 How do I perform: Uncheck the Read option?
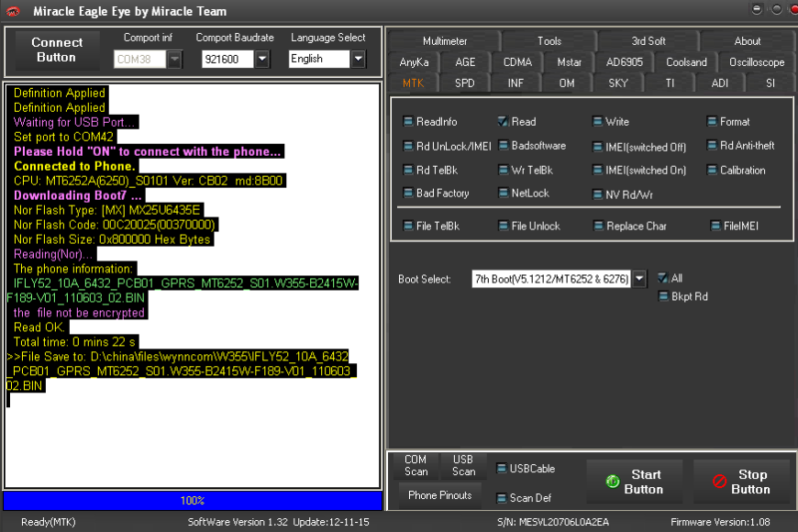[x=503, y=121]
